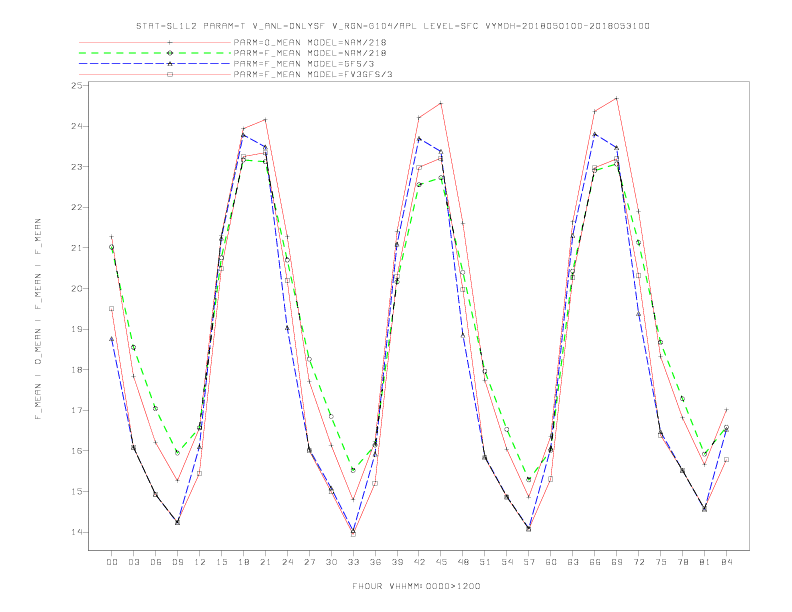Click the GFS triangle data point at hour 00

click(112, 339)
